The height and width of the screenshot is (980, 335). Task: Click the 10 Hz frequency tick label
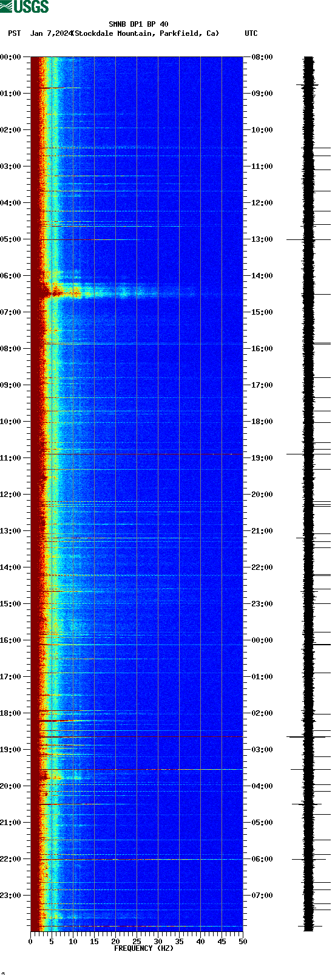click(73, 942)
